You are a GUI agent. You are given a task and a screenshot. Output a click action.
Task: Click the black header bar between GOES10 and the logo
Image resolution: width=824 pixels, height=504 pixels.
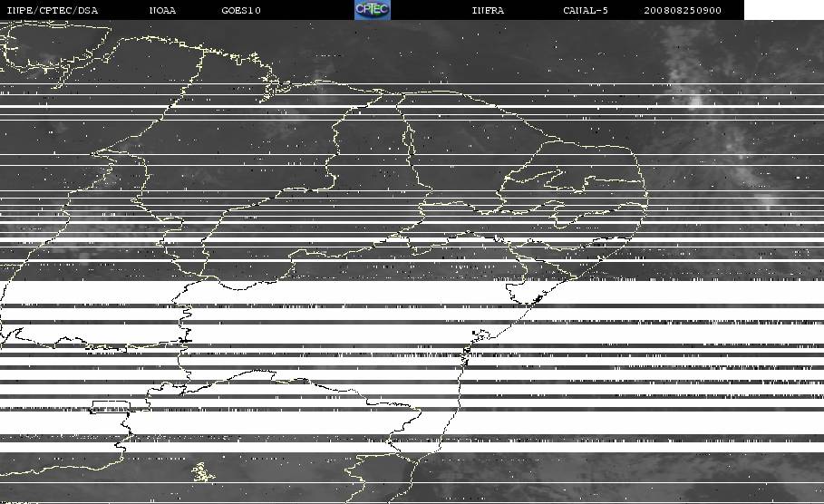307,9
